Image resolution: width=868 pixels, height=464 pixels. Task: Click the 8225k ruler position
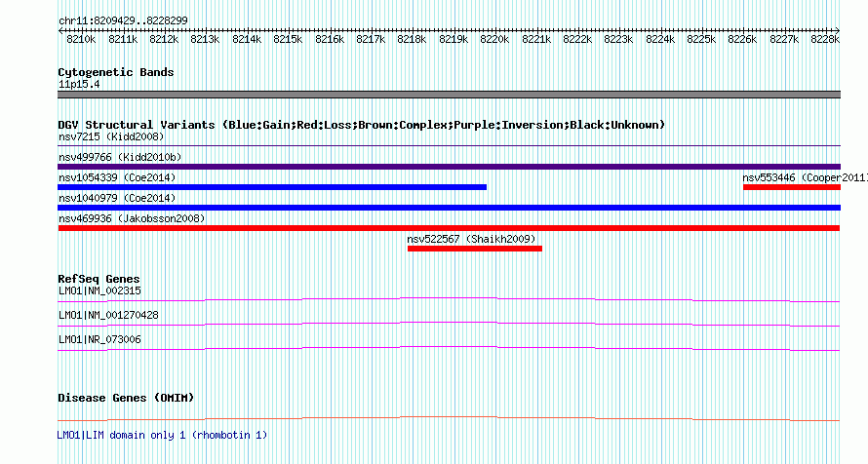tap(701, 39)
